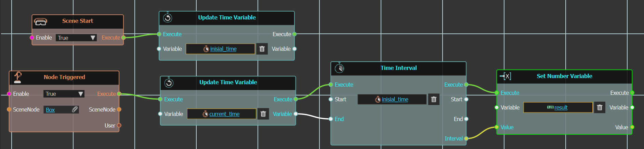This screenshot has height=149, width=644.
Task: Click the Time Interval stopwatch icon
Action: coord(339,68)
